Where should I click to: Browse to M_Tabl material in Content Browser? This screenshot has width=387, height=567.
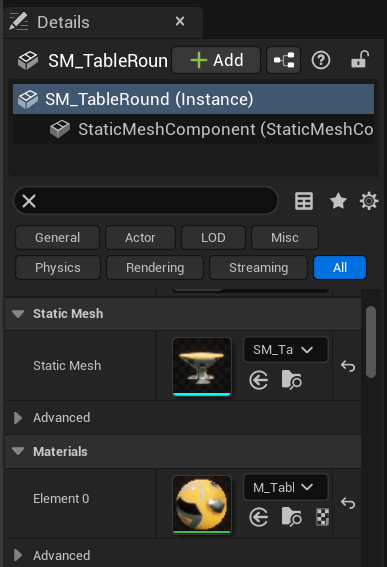[292, 517]
